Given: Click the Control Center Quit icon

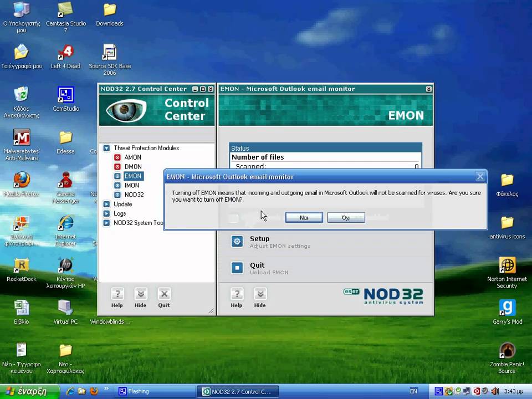Looking at the screenshot, I should (x=164, y=295).
